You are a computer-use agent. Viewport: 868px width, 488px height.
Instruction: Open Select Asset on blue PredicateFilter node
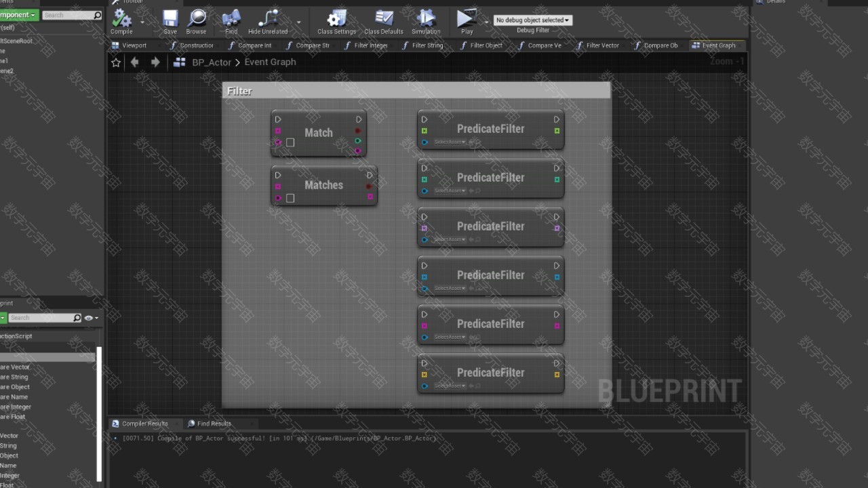(450, 289)
